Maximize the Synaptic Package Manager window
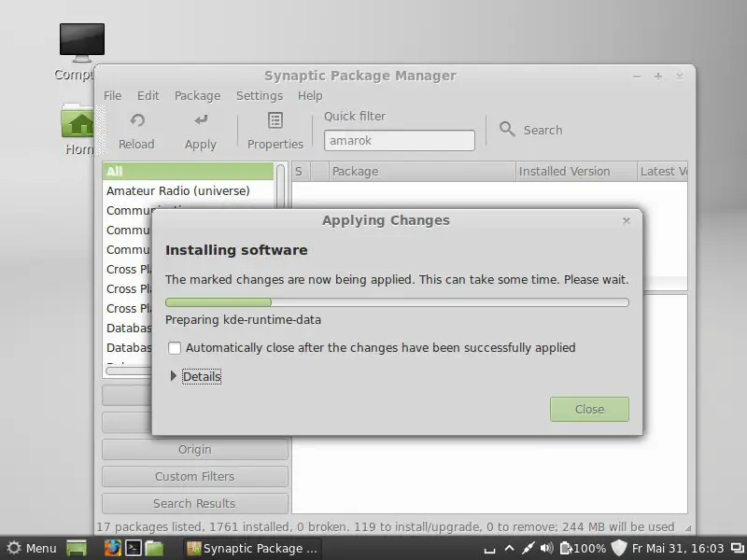The height and width of the screenshot is (560, 747). click(x=658, y=77)
